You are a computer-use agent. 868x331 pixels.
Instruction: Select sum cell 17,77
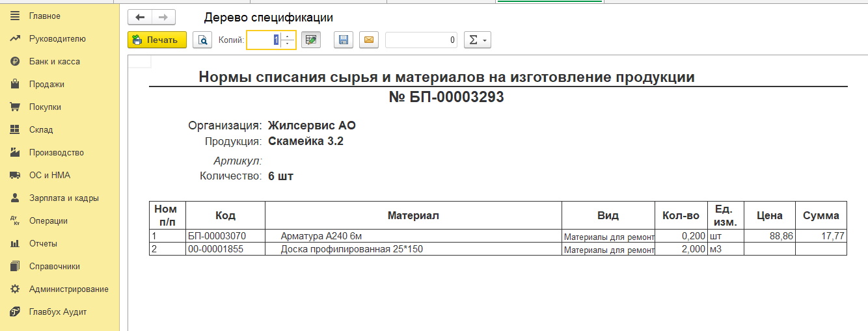[x=821, y=236]
